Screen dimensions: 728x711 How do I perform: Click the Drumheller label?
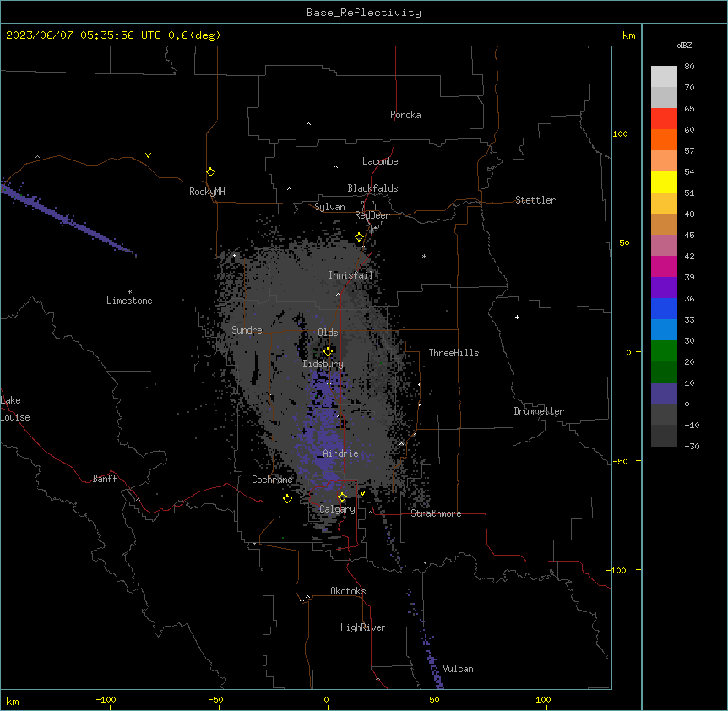point(539,411)
